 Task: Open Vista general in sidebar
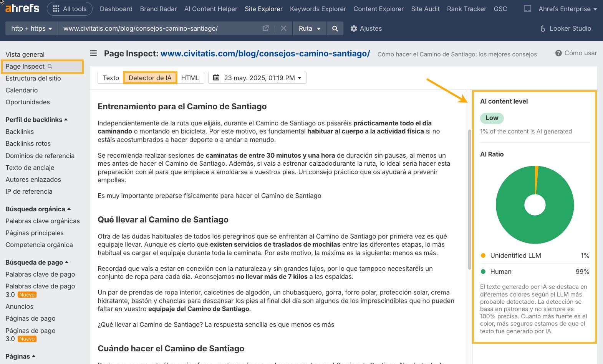[25, 54]
